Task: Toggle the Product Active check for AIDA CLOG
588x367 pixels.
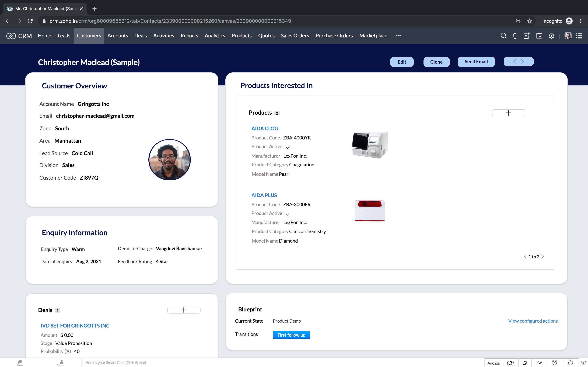Action: click(288, 147)
